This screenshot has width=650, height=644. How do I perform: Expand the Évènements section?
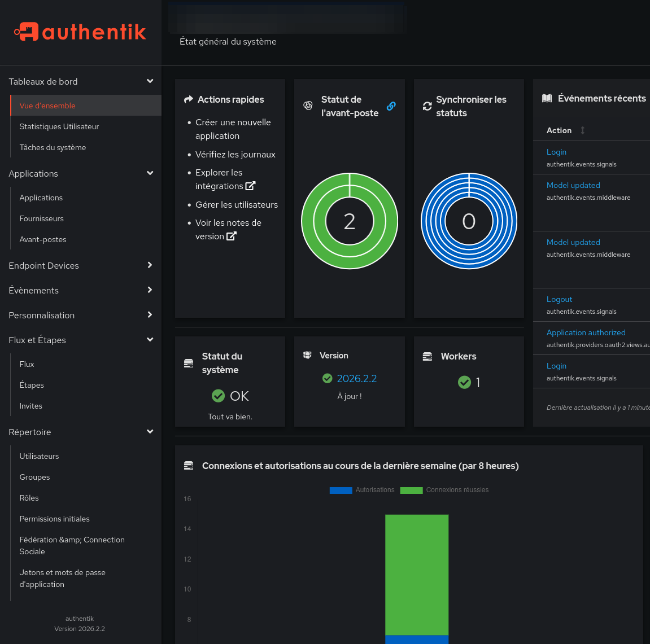[x=150, y=290]
